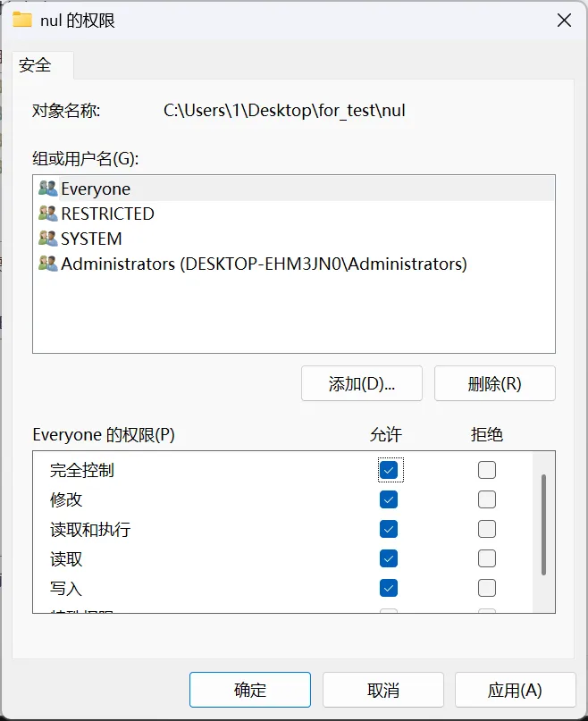
Task: Check 拒绝 for 读取
Action: (486, 558)
